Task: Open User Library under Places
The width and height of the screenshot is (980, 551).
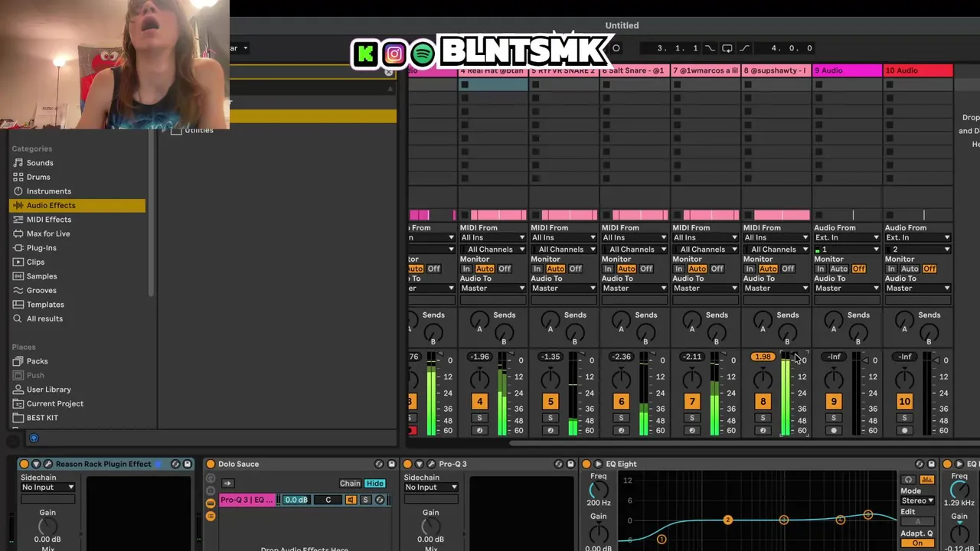Action: (48, 390)
